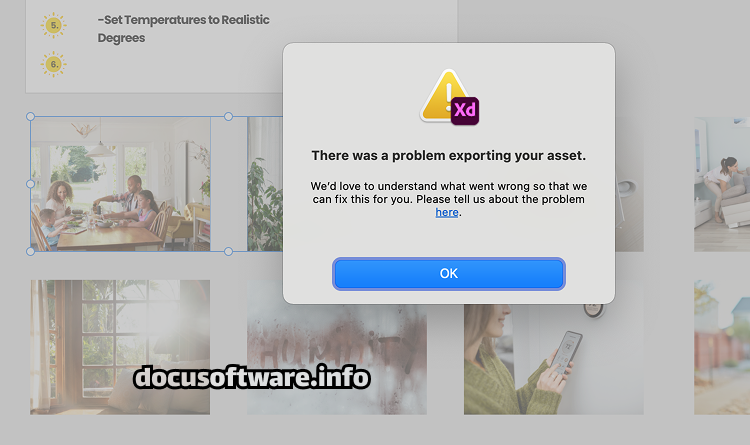This screenshot has width=750, height=445.
Task: Select the family dining table photo
Action: pyautogui.click(x=121, y=184)
